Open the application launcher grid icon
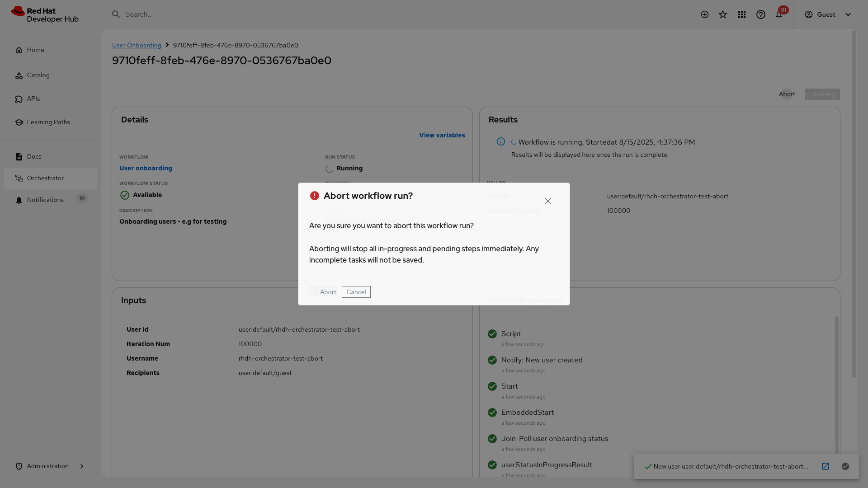 coord(742,14)
